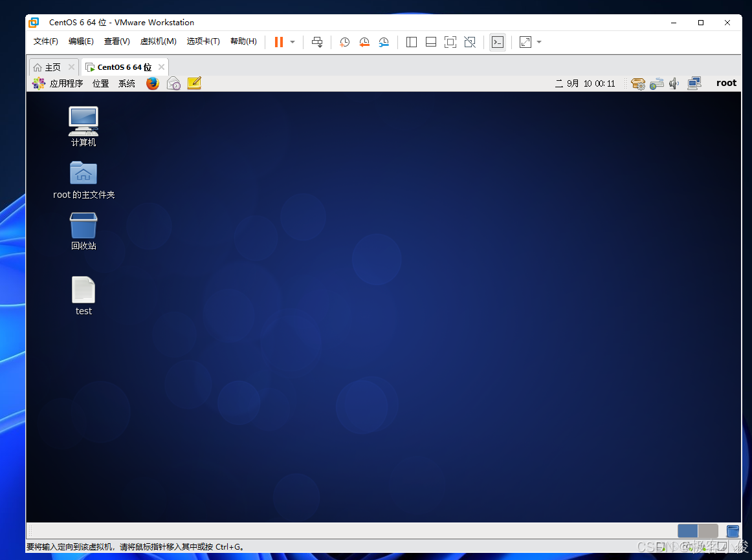
Task: Click the stretch guest display icon
Action: tap(525, 42)
